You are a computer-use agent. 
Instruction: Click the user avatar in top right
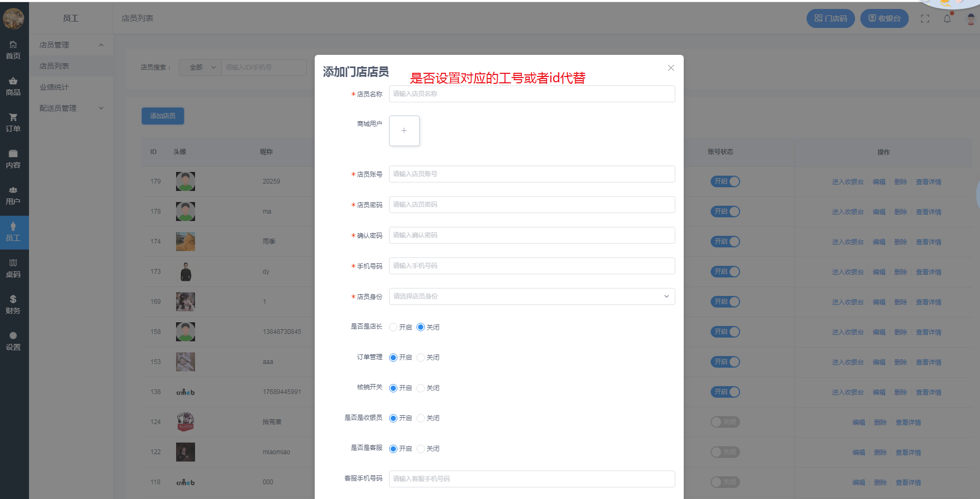coord(971,19)
